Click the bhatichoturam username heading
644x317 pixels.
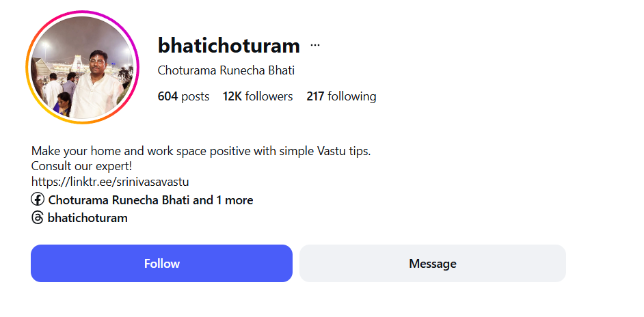[x=228, y=46]
